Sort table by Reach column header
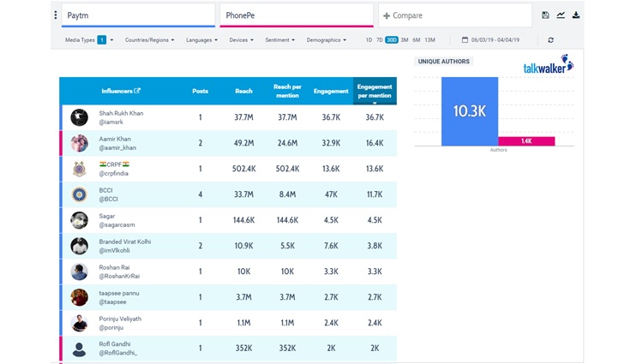643x364 pixels. [x=243, y=91]
